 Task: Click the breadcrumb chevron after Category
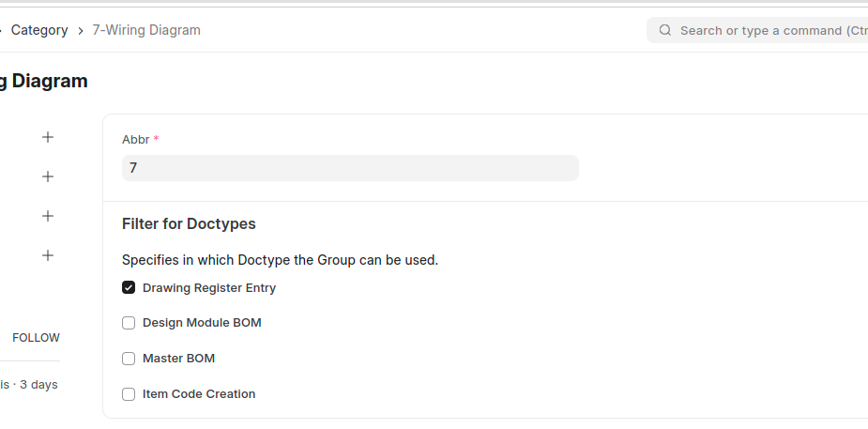(81, 30)
